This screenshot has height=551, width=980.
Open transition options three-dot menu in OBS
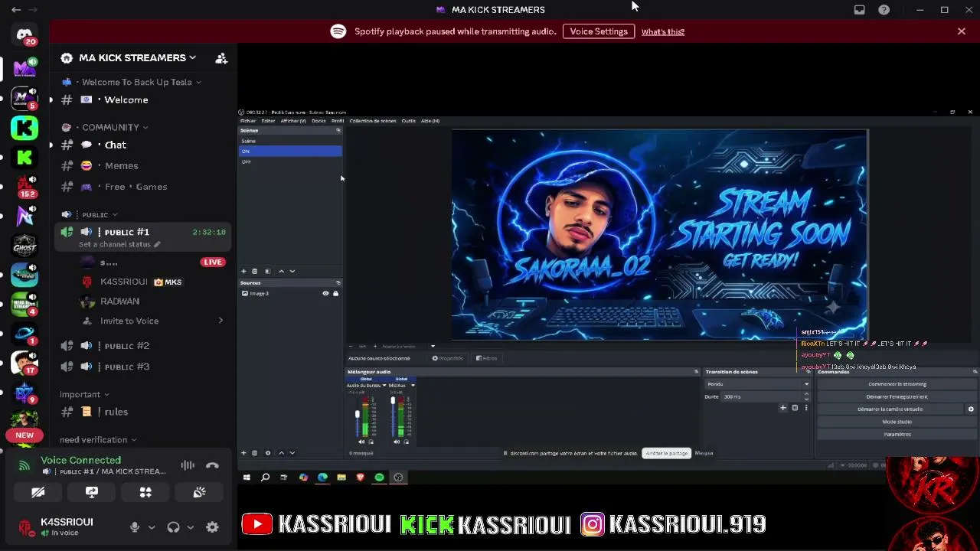pos(805,408)
